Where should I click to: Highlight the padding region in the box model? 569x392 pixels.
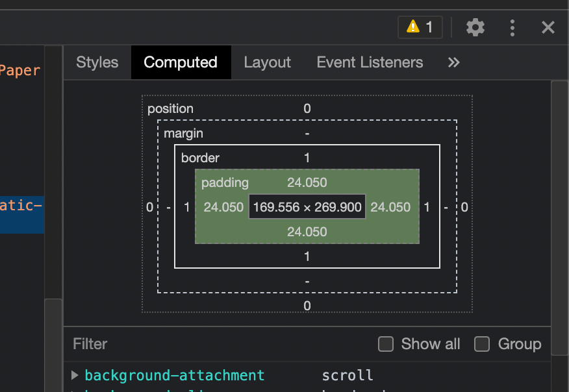(x=224, y=183)
